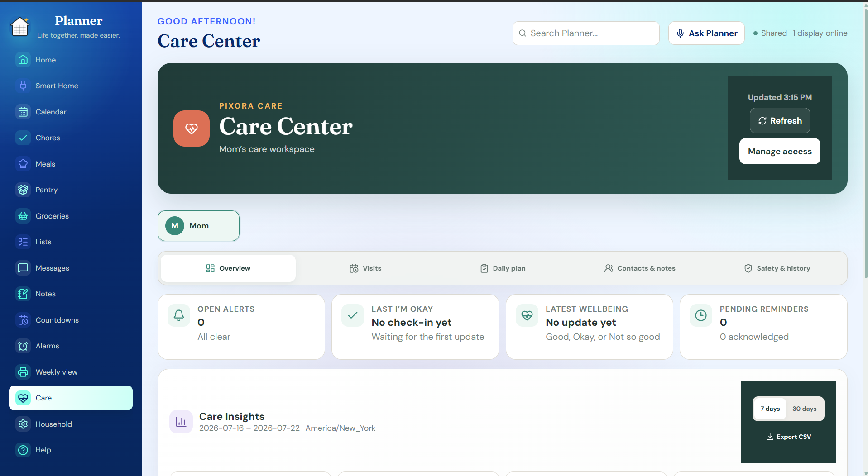Image resolution: width=868 pixels, height=476 pixels.
Task: Click the Planner house logo icon
Action: [x=20, y=27]
